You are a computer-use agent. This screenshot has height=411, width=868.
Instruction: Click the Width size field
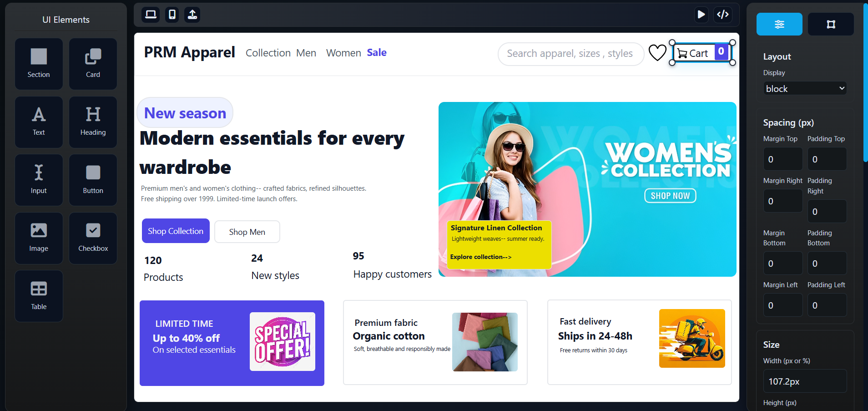click(x=805, y=381)
